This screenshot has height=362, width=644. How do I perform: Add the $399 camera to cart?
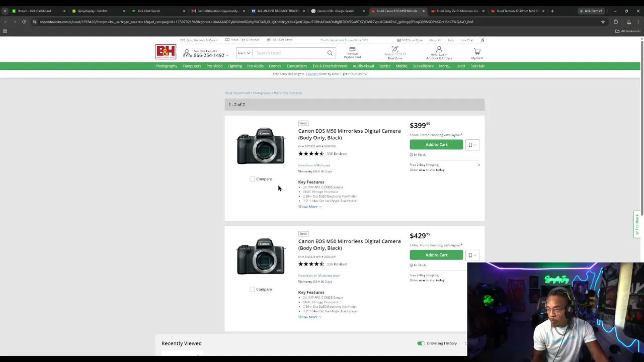click(x=436, y=145)
